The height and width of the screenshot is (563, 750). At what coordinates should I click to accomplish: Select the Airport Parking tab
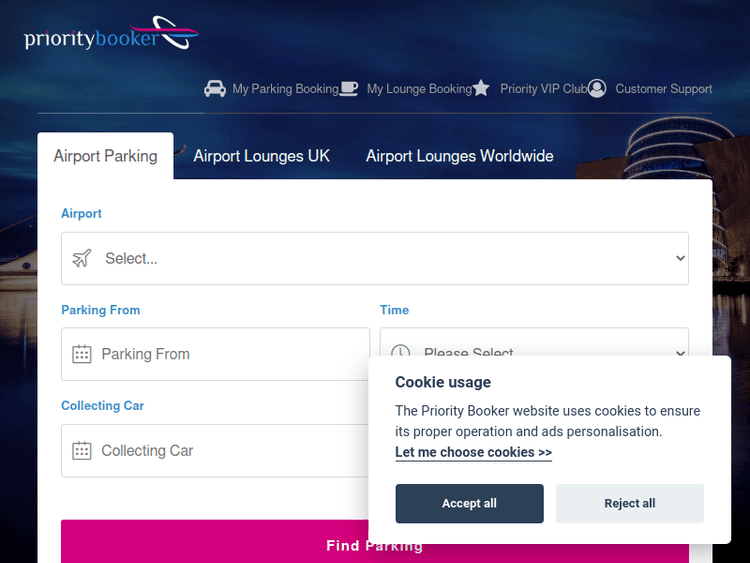(105, 156)
